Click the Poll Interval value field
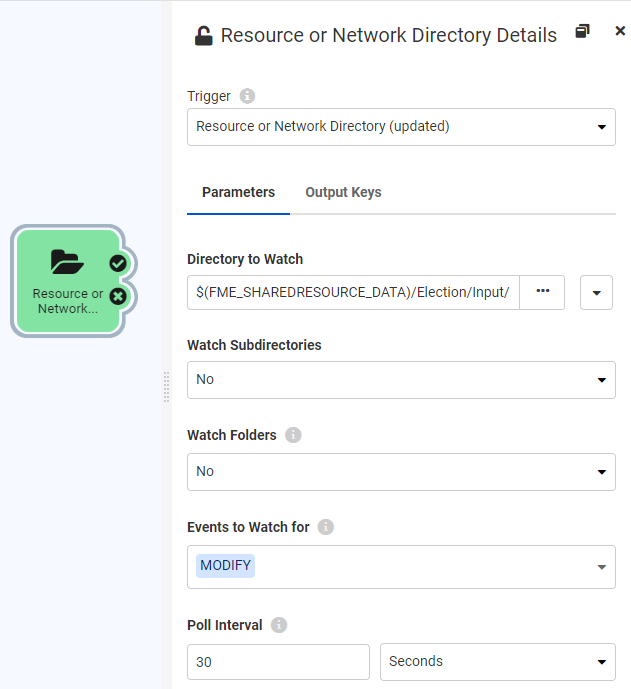 278,662
